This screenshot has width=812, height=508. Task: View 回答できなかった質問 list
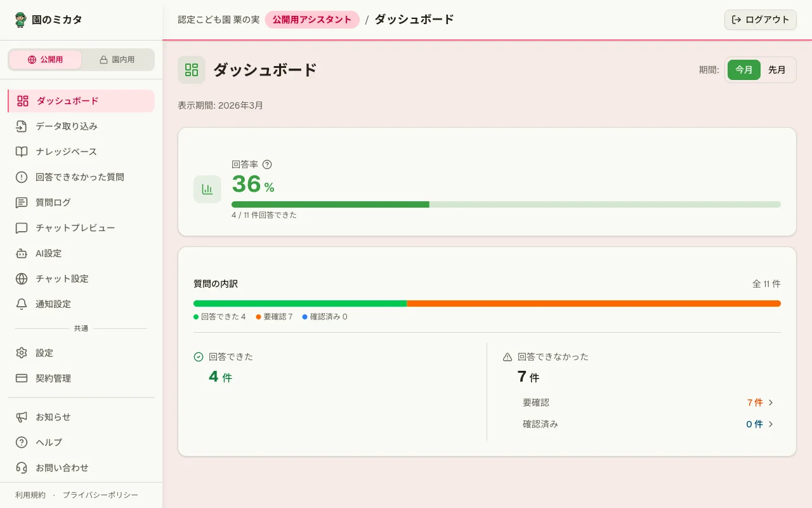click(x=79, y=177)
